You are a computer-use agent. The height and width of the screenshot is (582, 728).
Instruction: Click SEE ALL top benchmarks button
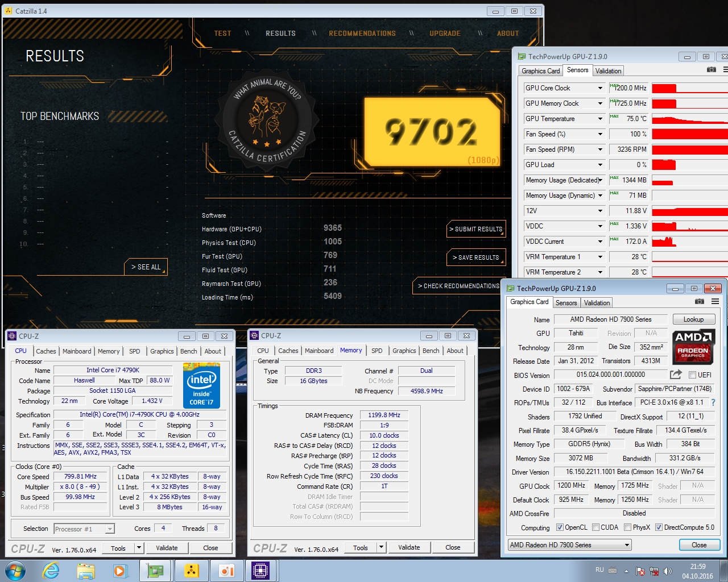146,267
